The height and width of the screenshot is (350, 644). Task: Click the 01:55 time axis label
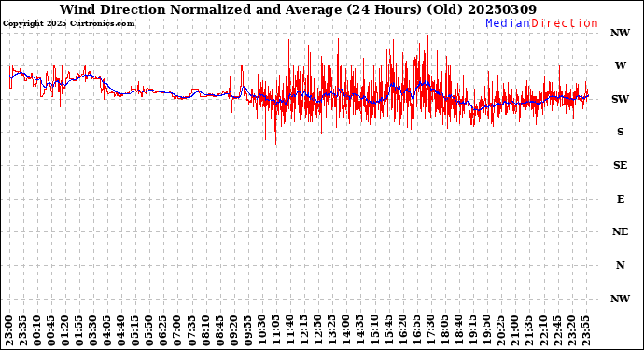78,331
